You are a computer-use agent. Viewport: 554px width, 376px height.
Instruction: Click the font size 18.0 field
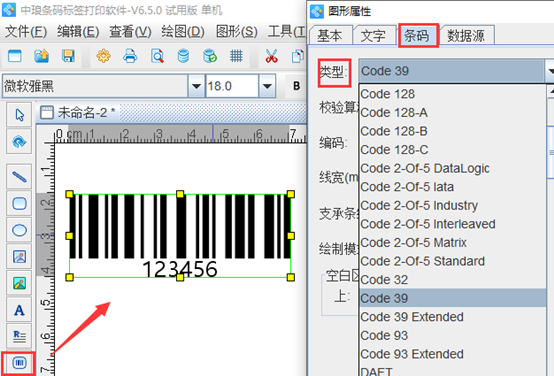232,86
